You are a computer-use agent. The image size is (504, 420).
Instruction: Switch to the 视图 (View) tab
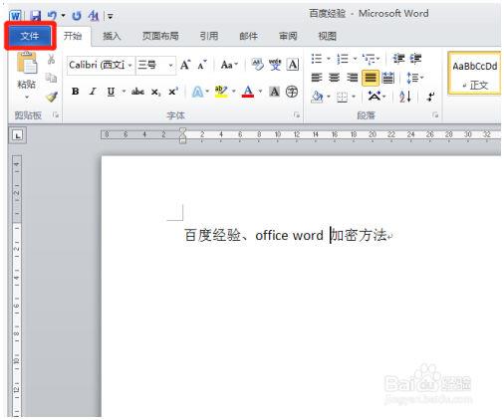click(327, 36)
